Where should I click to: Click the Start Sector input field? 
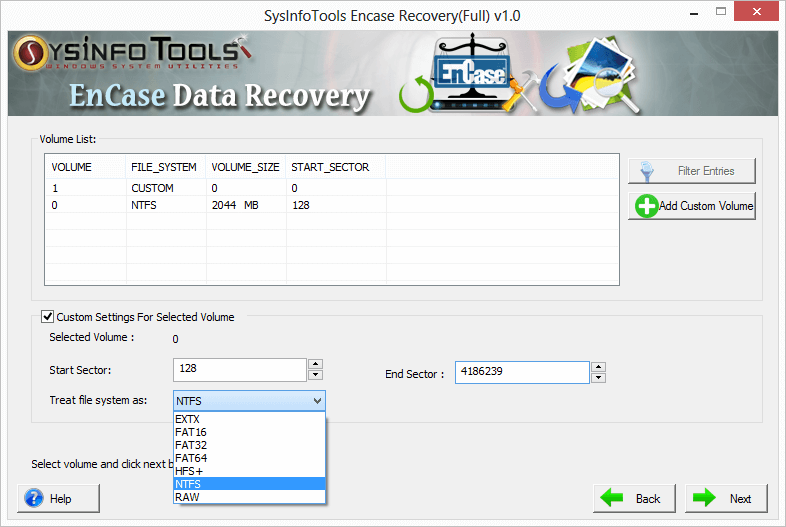[240, 370]
